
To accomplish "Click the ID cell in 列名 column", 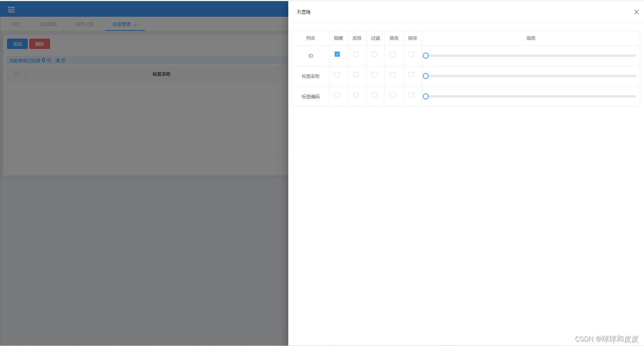I will coord(311,56).
